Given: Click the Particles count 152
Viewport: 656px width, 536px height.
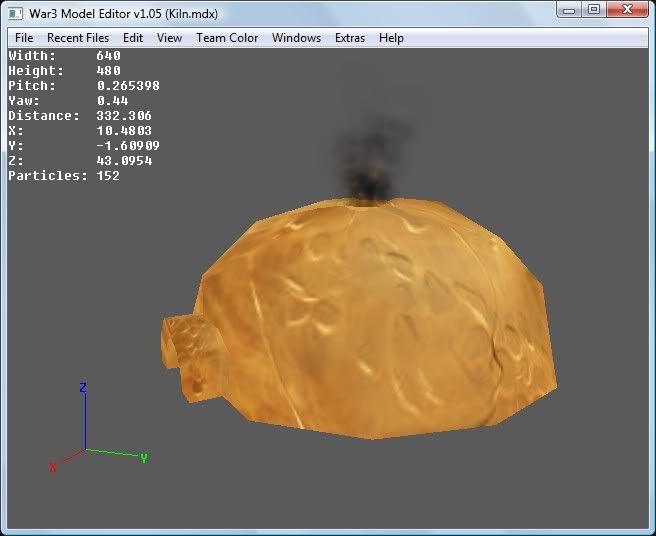Looking at the screenshot, I should coord(108,176).
